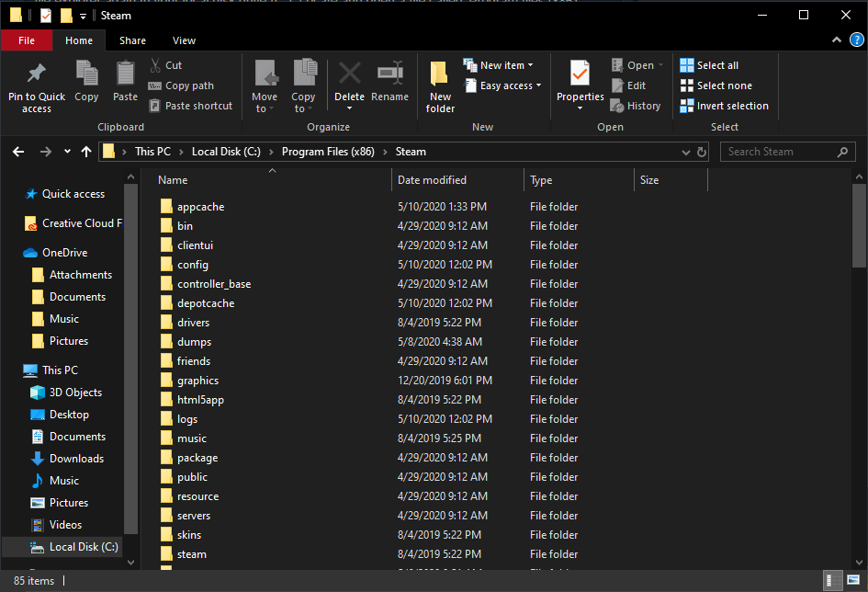Click the Edit command

629,85
